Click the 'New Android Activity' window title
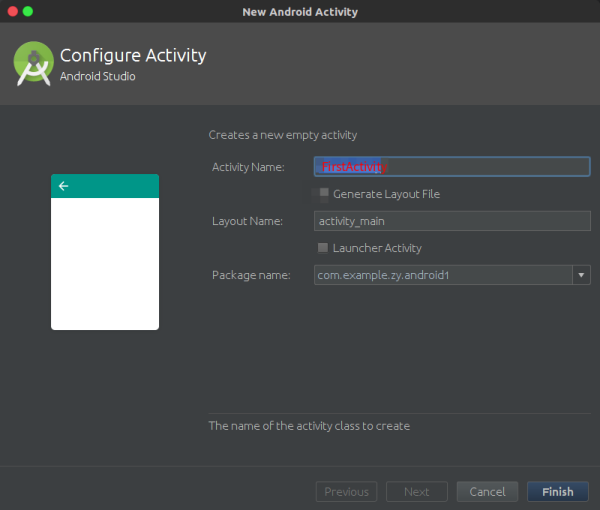Viewport: 600px width, 510px height. point(300,12)
